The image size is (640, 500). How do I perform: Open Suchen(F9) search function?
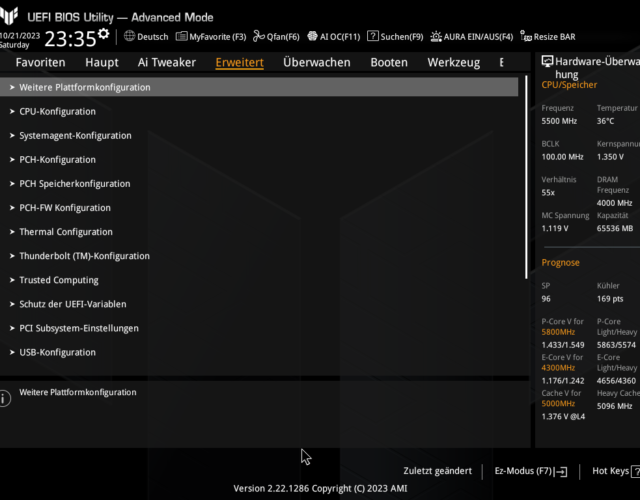(395, 37)
